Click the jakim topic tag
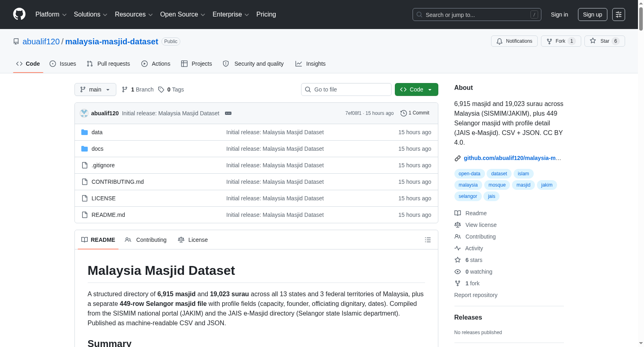The width and height of the screenshot is (644, 347). (x=547, y=185)
